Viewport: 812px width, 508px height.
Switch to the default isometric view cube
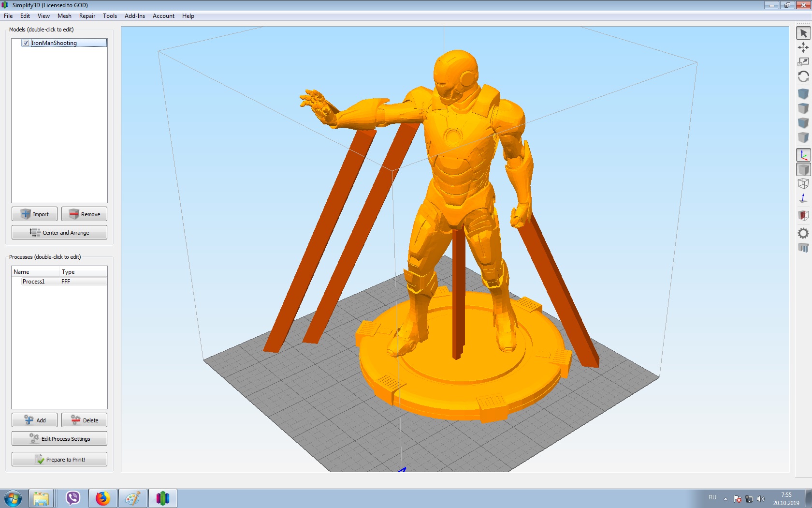click(803, 93)
